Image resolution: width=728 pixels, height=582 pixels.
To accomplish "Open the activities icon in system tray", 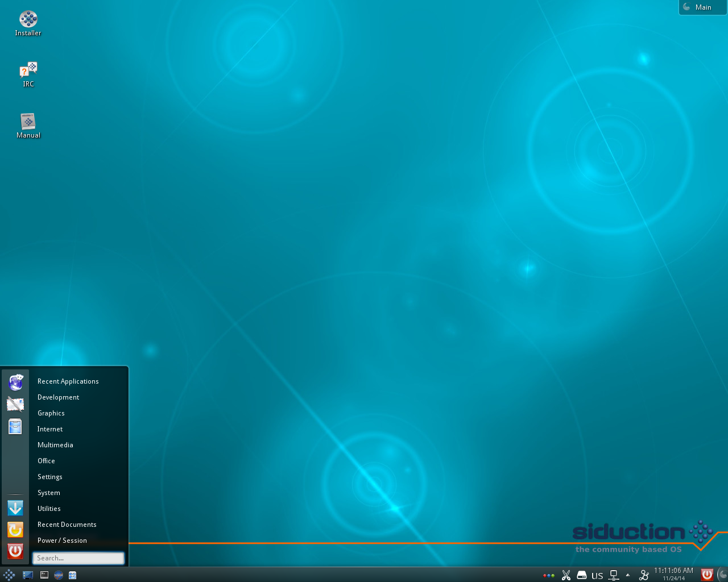I will (x=643, y=575).
